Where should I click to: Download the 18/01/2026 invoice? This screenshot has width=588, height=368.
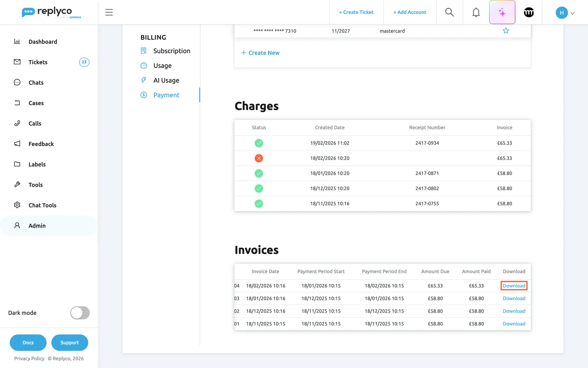coord(514,298)
